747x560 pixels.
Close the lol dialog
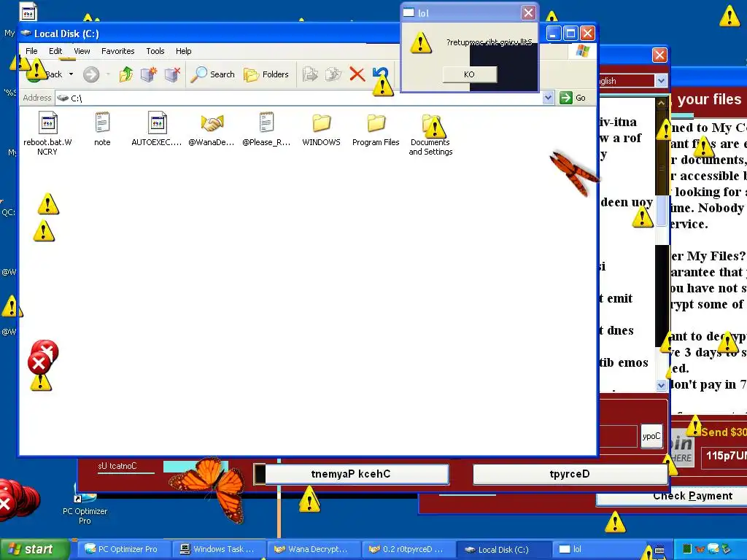[x=528, y=13]
